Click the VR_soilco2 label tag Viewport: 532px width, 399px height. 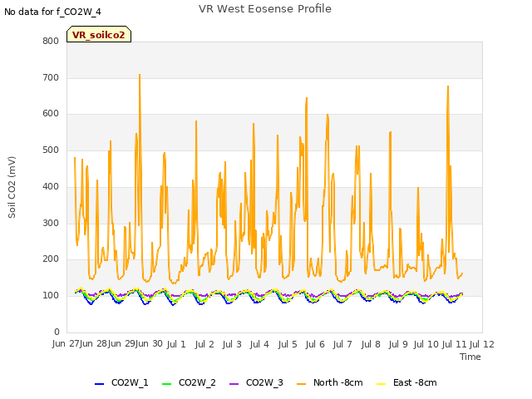99,34
